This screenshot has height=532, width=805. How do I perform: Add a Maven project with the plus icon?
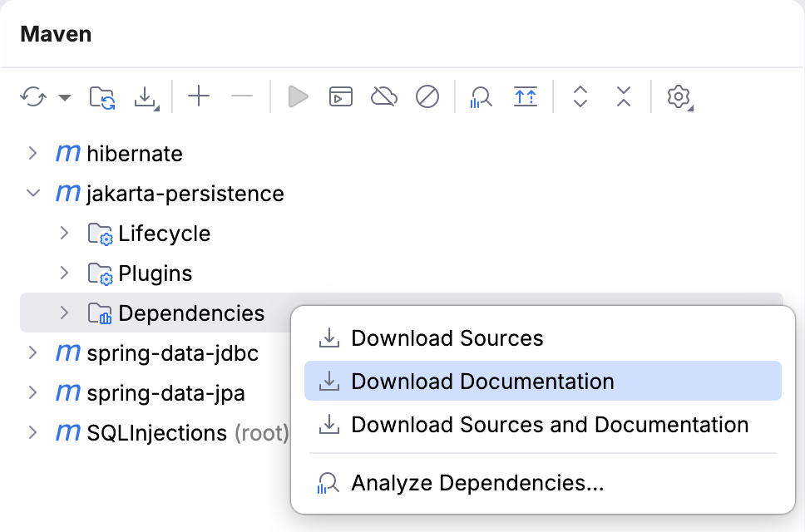199,96
